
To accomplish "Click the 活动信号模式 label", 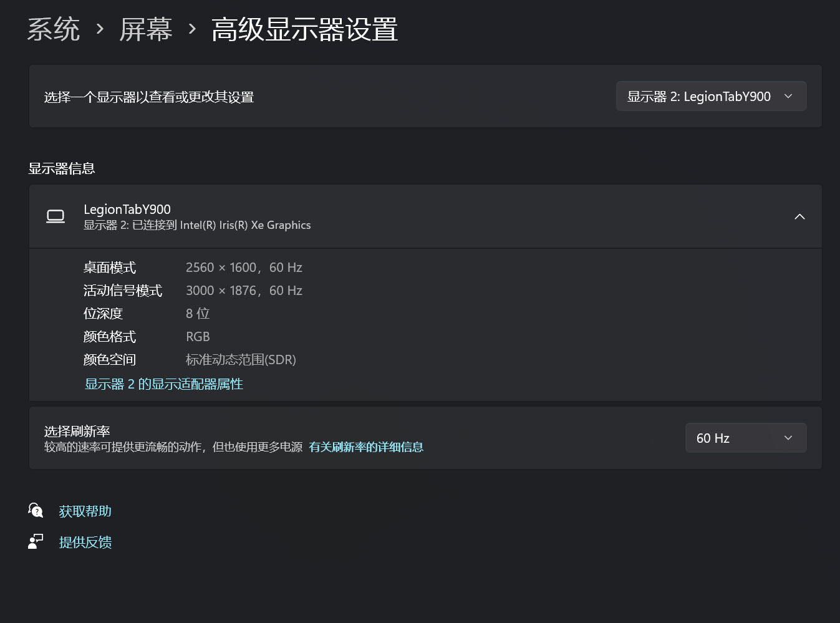I will tap(123, 291).
